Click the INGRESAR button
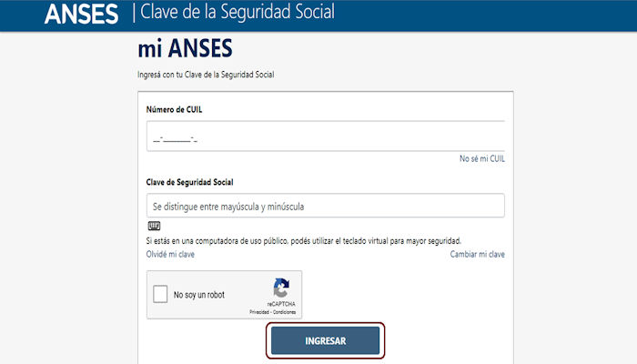Screen dimensions: 637x364 pos(325,340)
